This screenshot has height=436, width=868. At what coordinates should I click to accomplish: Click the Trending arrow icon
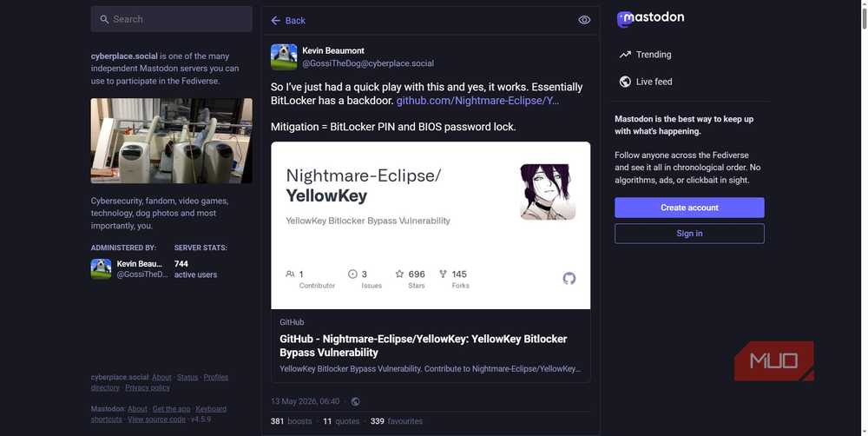(x=625, y=55)
